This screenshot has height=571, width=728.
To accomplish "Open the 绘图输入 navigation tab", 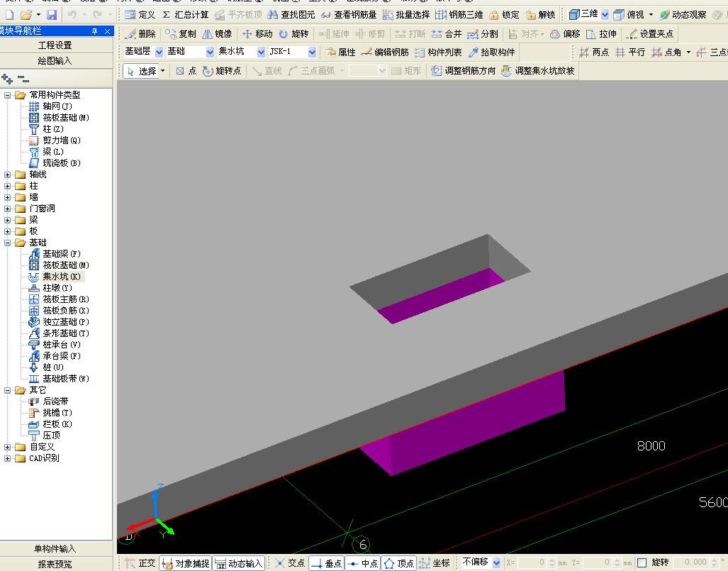I will (x=56, y=61).
